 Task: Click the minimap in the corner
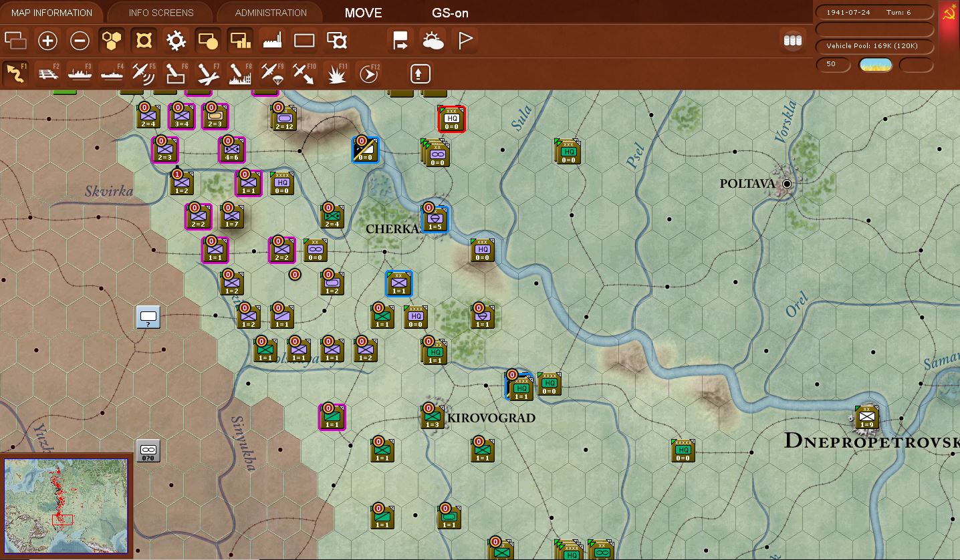[66, 505]
